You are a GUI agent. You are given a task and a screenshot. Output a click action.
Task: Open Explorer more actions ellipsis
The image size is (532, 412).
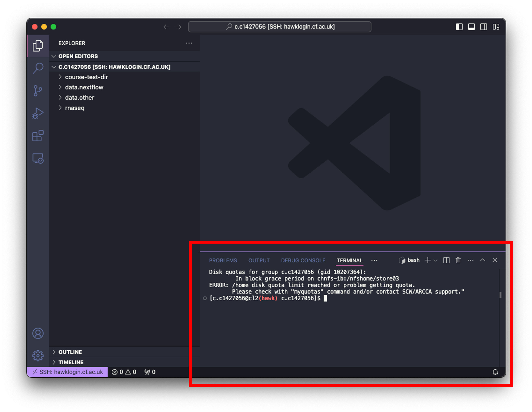[189, 43]
